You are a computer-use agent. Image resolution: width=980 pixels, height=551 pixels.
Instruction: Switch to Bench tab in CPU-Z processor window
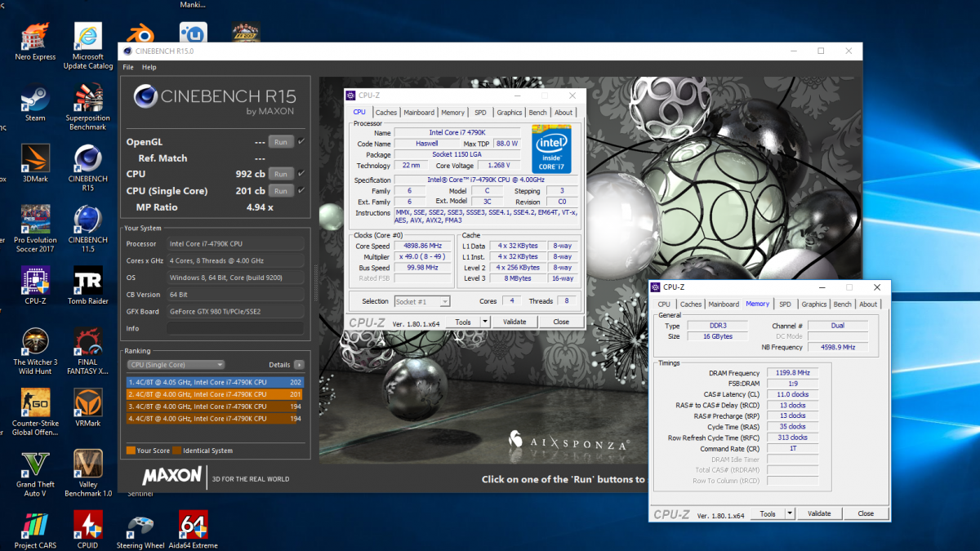click(x=537, y=113)
